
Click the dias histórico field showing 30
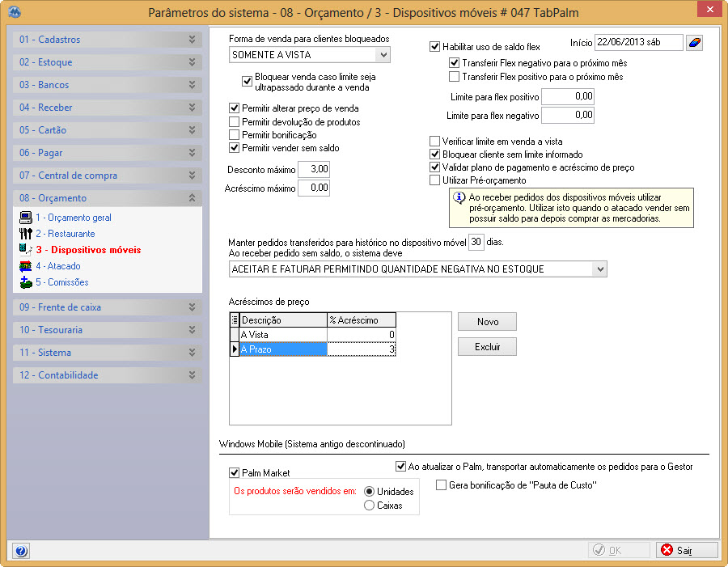click(x=476, y=242)
